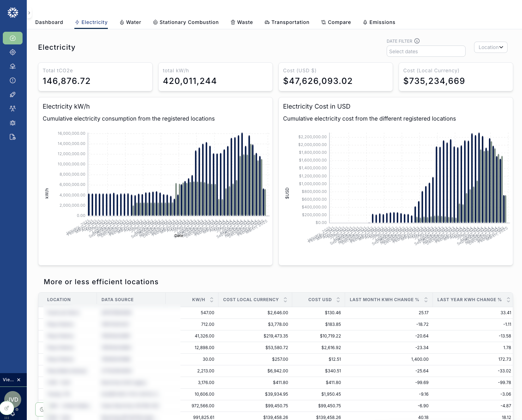Open the crosshair target icon in sidebar
The image size is (522, 420).
13,52
